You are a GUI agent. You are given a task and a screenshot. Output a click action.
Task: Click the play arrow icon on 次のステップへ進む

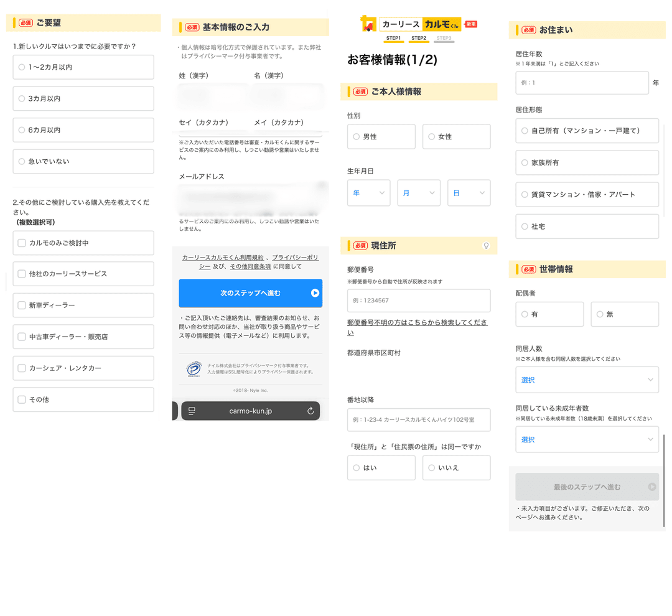tap(315, 293)
